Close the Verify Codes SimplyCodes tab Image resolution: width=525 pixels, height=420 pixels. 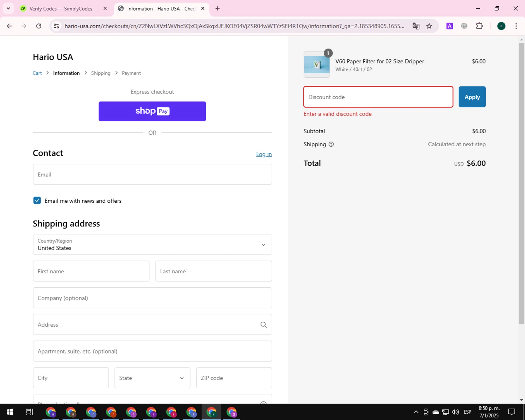[x=105, y=8]
